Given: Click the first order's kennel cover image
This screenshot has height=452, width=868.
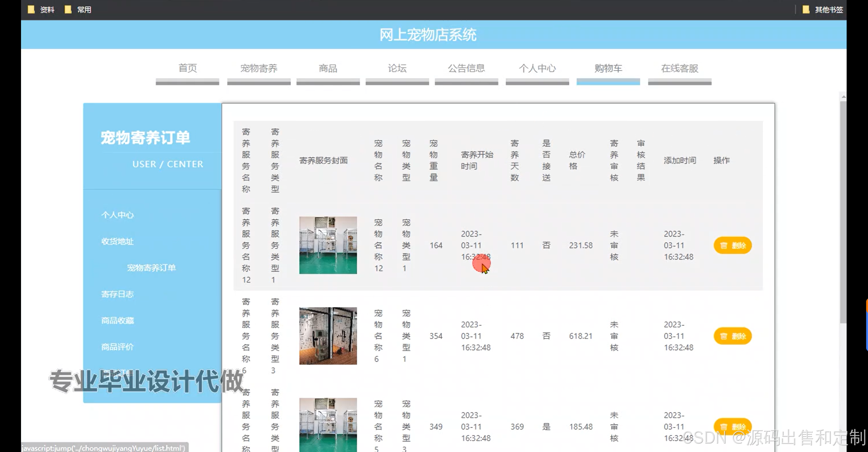Looking at the screenshot, I should [x=328, y=245].
